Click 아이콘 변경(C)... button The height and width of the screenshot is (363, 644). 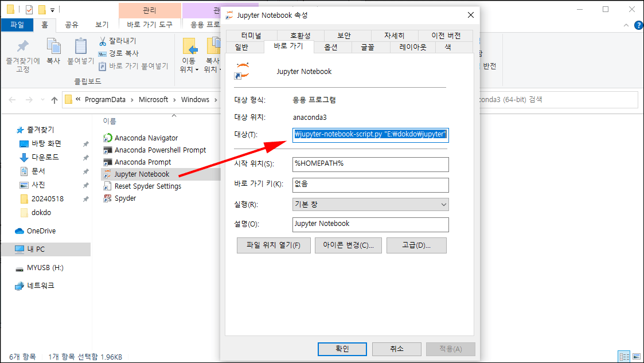coord(348,245)
